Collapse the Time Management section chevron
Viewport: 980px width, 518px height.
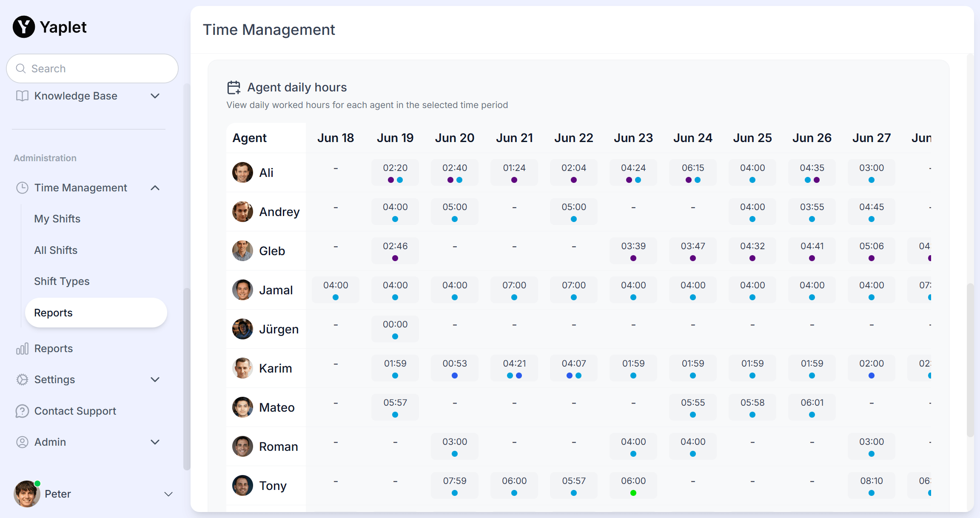pos(155,188)
